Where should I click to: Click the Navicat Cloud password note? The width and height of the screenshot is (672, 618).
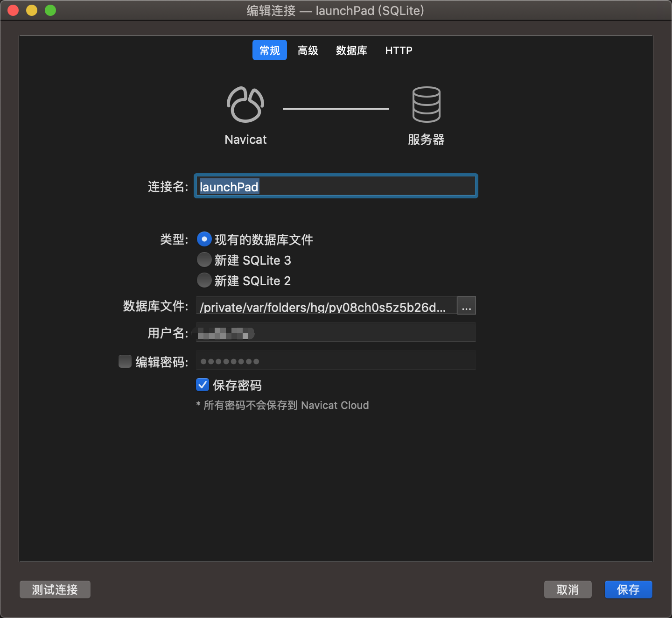pyautogui.click(x=283, y=405)
